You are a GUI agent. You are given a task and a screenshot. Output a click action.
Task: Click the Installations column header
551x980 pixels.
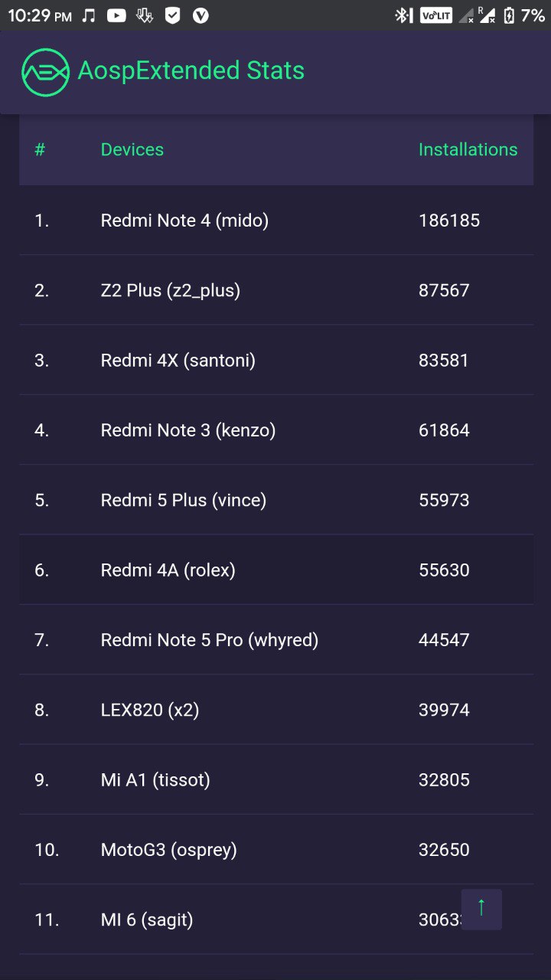point(468,149)
